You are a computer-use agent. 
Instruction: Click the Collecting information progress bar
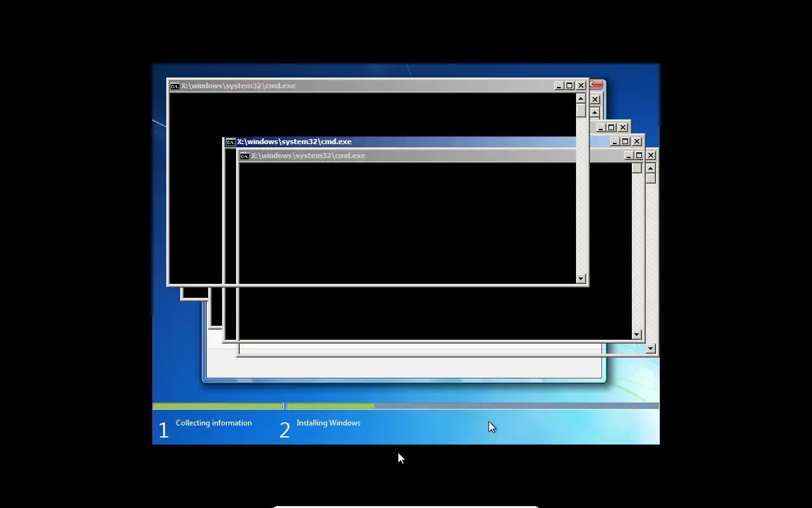pos(218,406)
